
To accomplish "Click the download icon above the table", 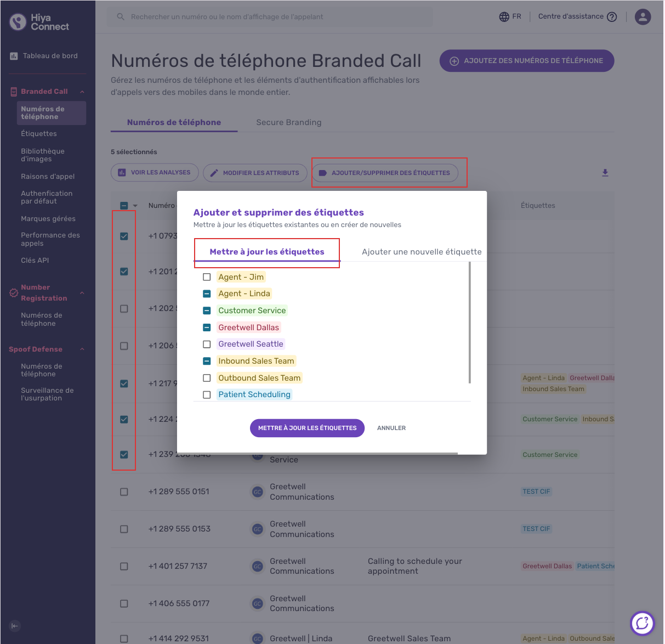I will (605, 173).
